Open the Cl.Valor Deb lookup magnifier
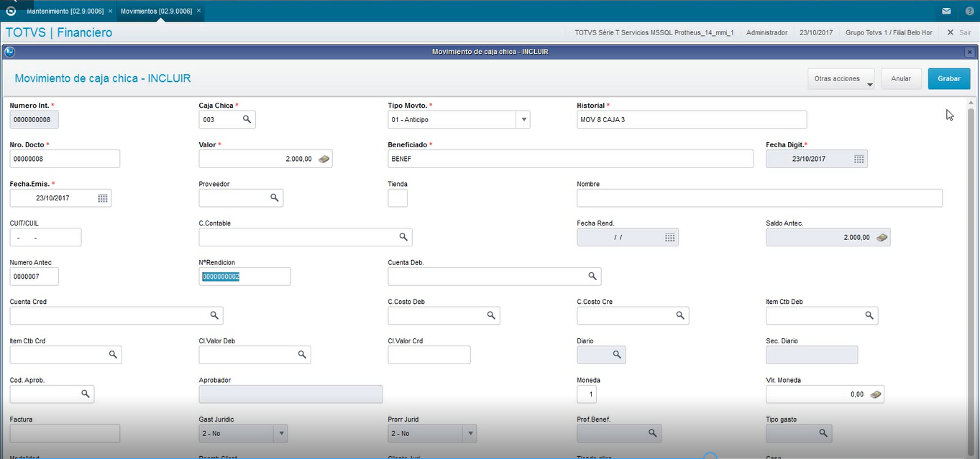The width and height of the screenshot is (980, 459). [x=302, y=355]
